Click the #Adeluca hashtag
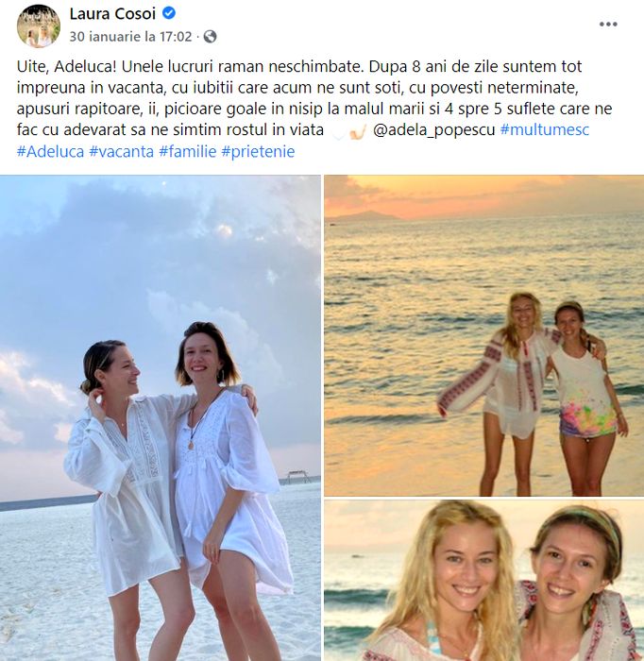Image resolution: width=644 pixels, height=661 pixels. coord(51,151)
